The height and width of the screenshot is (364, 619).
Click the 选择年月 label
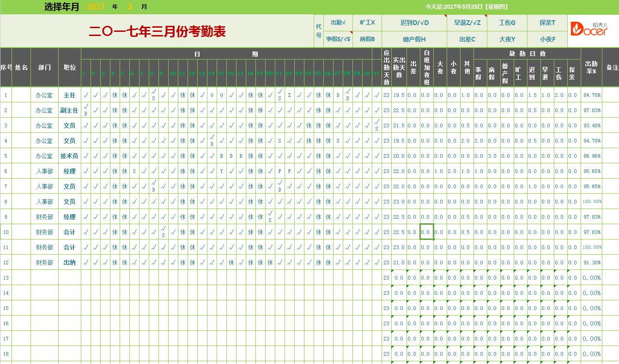[x=62, y=7]
